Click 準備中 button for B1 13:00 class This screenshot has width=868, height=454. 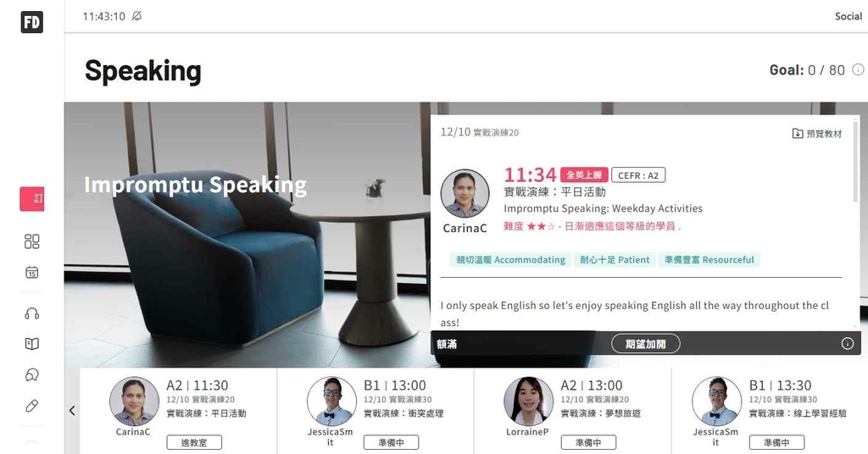pos(392,442)
